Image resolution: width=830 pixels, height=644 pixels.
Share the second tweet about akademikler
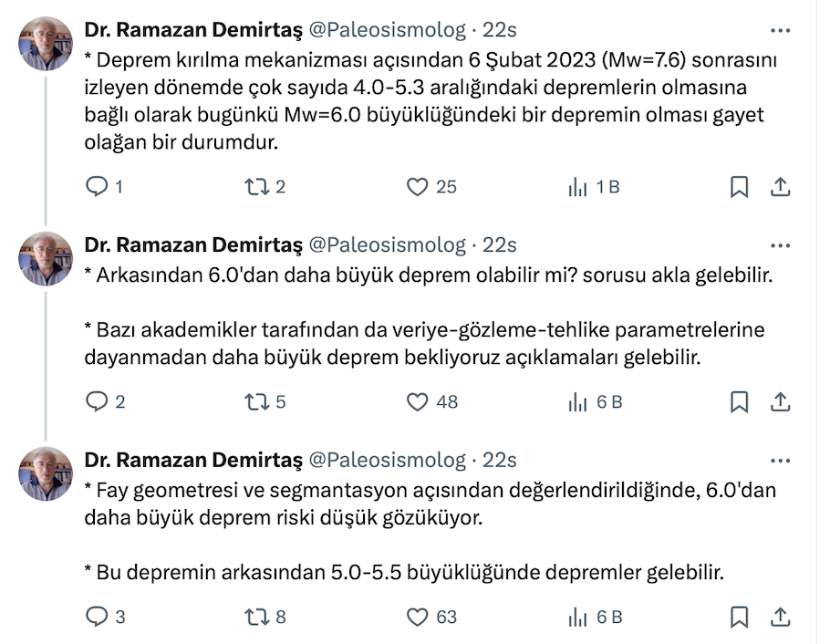point(780,402)
